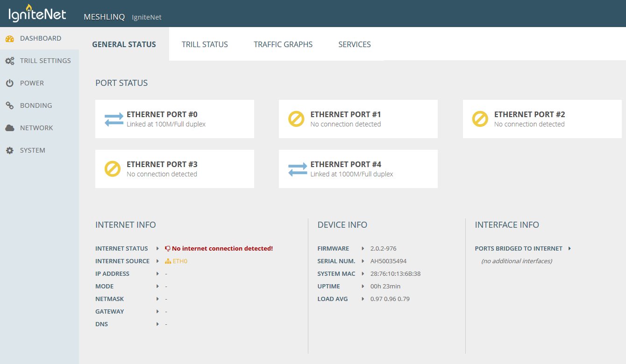Image resolution: width=626 pixels, height=364 pixels.
Task: Select the Bonding chain-link icon
Action: 9,105
